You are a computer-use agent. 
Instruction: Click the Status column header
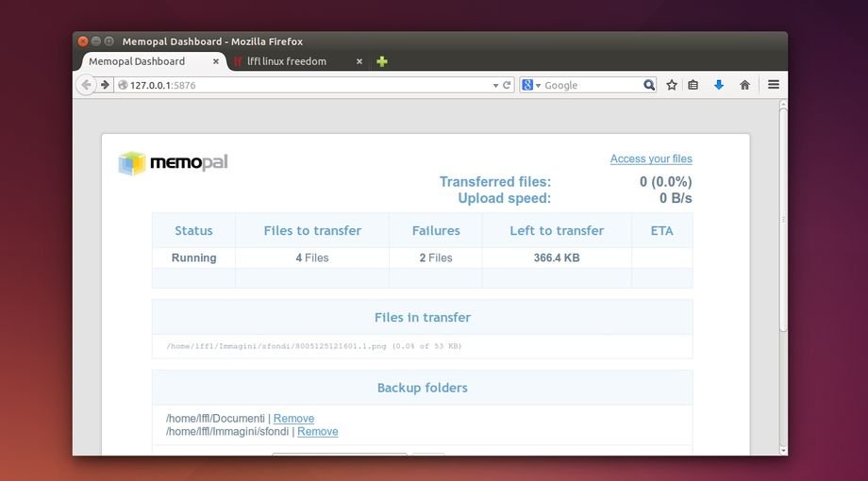193,230
